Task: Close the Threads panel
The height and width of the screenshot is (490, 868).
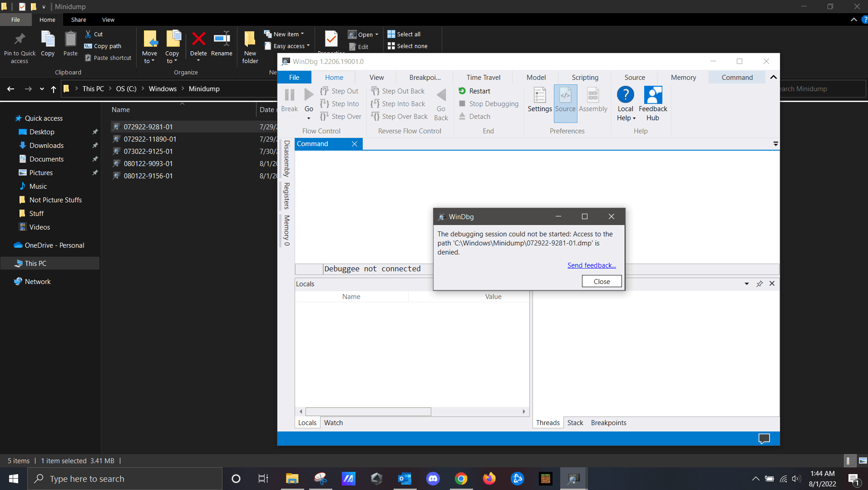Action: pyautogui.click(x=772, y=284)
